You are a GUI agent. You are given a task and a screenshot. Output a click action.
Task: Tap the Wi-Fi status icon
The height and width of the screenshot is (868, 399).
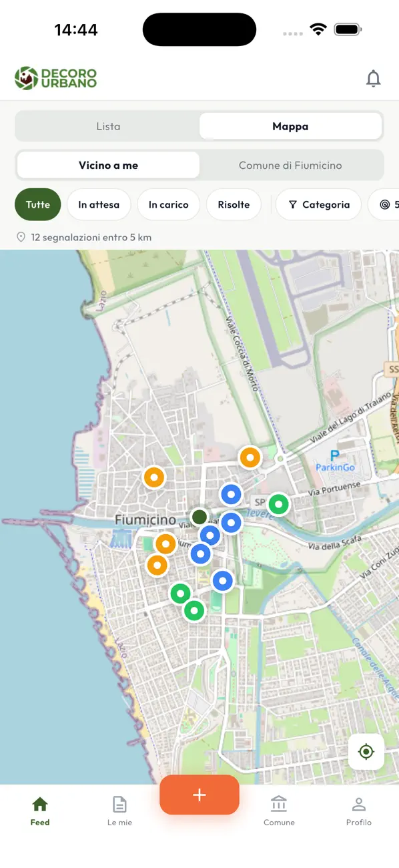pos(318,29)
